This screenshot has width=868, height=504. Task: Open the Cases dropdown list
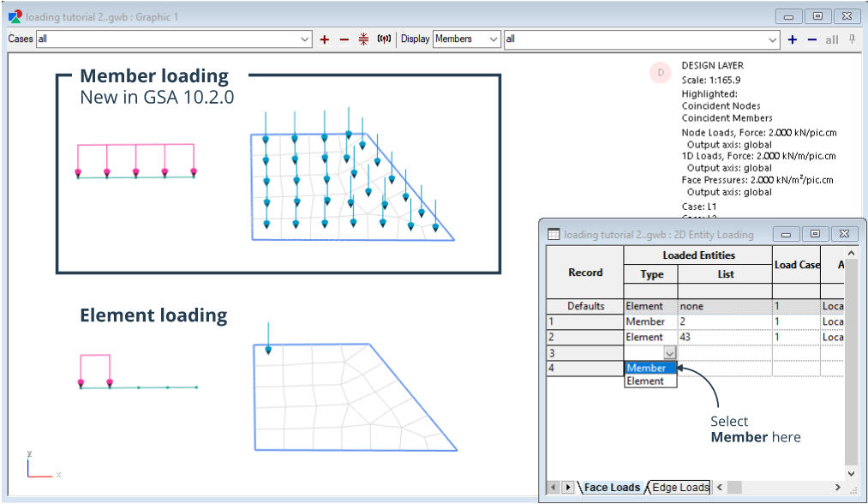coord(306,39)
